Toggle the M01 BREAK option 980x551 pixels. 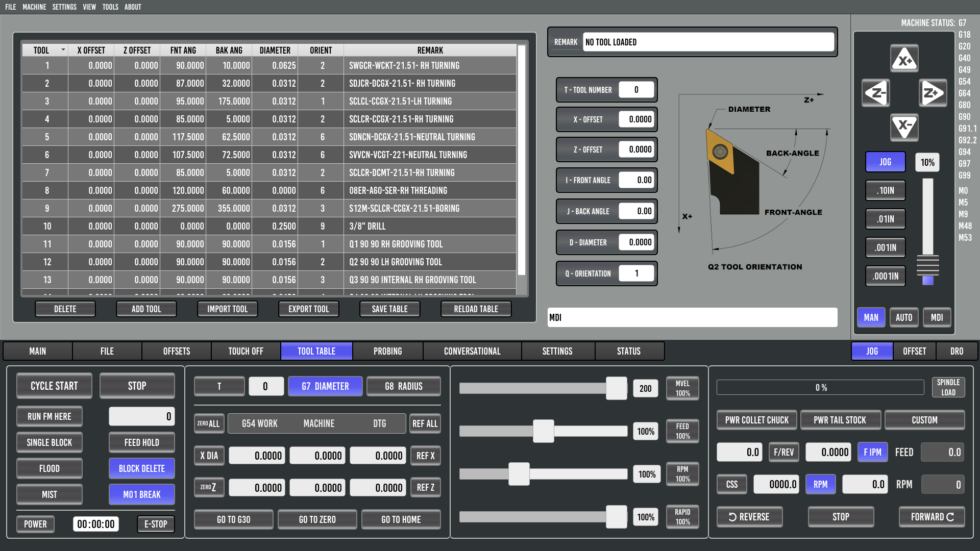click(141, 494)
